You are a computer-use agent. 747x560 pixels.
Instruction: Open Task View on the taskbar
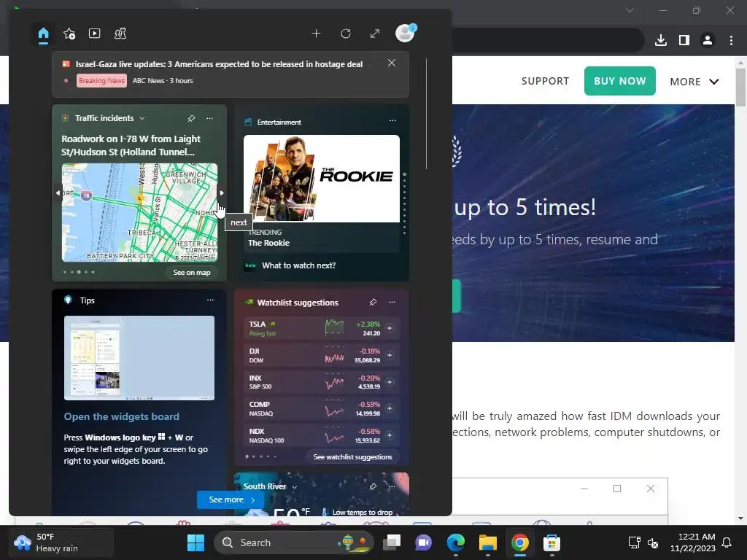click(x=392, y=542)
